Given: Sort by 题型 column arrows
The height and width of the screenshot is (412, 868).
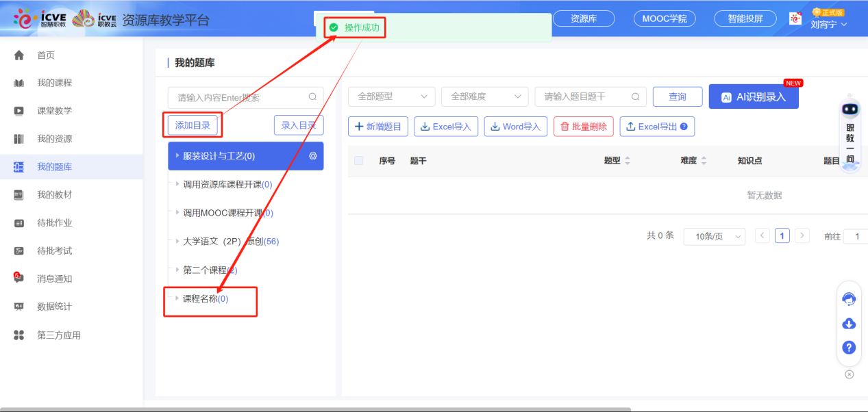Looking at the screenshot, I should click(628, 161).
